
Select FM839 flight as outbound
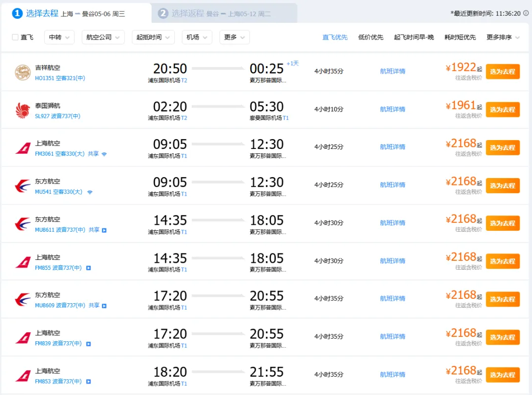pos(502,338)
